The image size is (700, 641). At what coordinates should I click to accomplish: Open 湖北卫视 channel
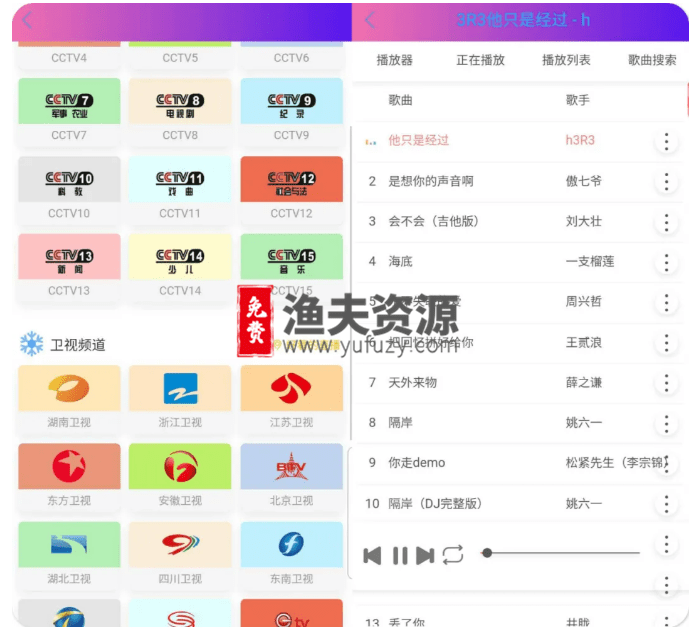point(69,555)
